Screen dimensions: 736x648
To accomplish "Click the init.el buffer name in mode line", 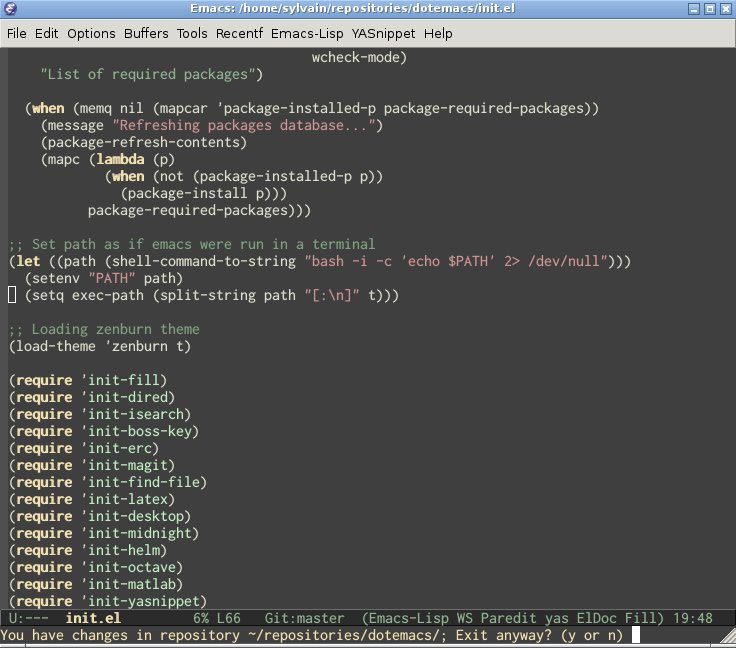I will point(93,618).
